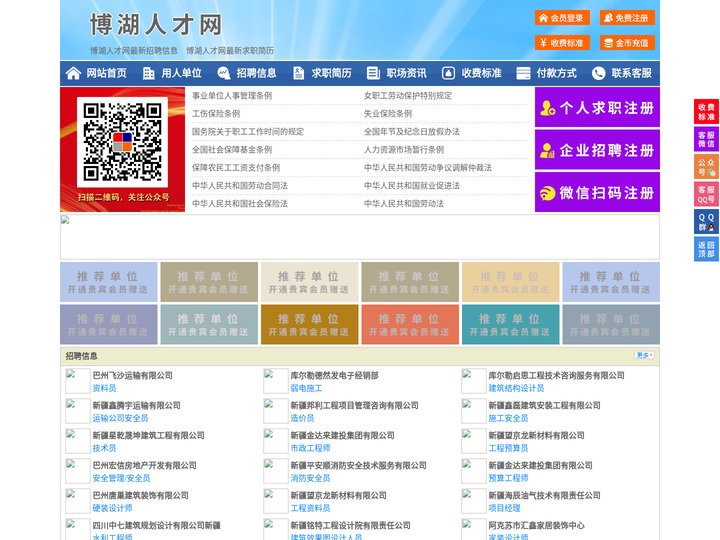The image size is (720, 540).
Task: Open the 客服QQ号 pink sidebar icon
Action: click(x=706, y=194)
